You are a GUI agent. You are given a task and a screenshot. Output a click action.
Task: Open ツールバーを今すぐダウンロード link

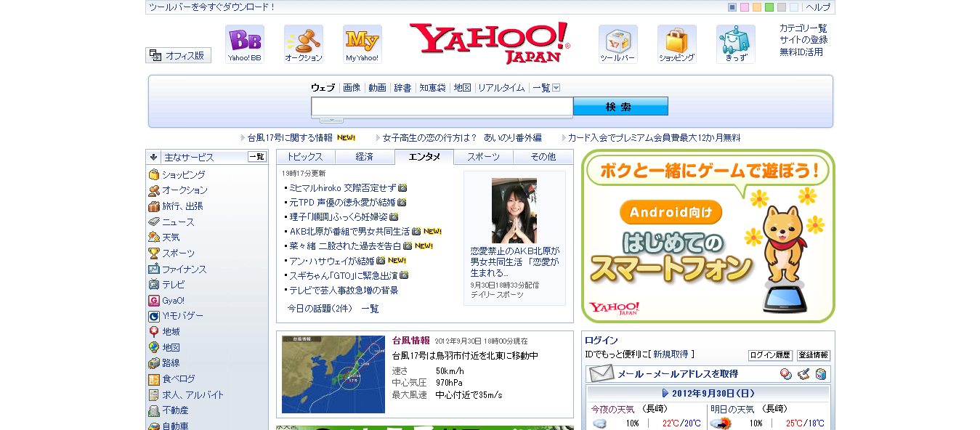click(x=212, y=7)
